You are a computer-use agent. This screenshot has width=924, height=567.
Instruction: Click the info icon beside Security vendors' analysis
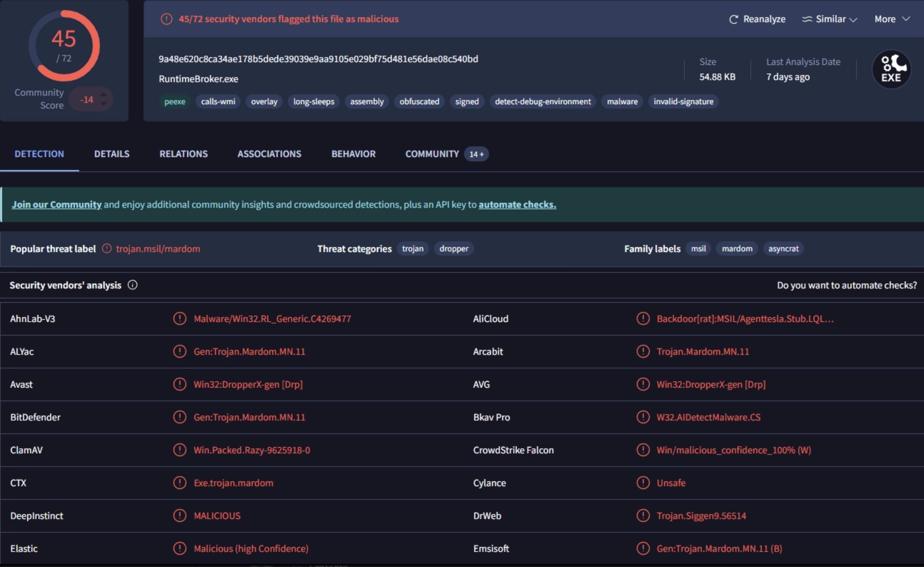(x=133, y=285)
